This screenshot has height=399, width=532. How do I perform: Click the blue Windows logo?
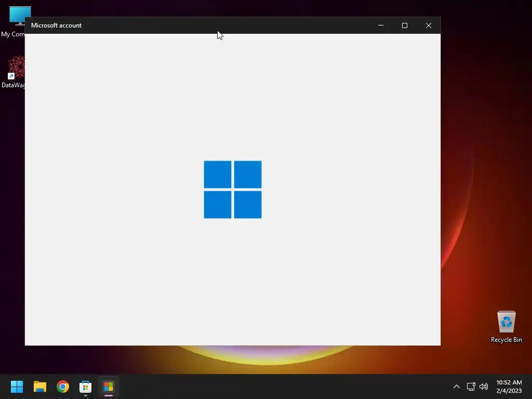tap(233, 190)
